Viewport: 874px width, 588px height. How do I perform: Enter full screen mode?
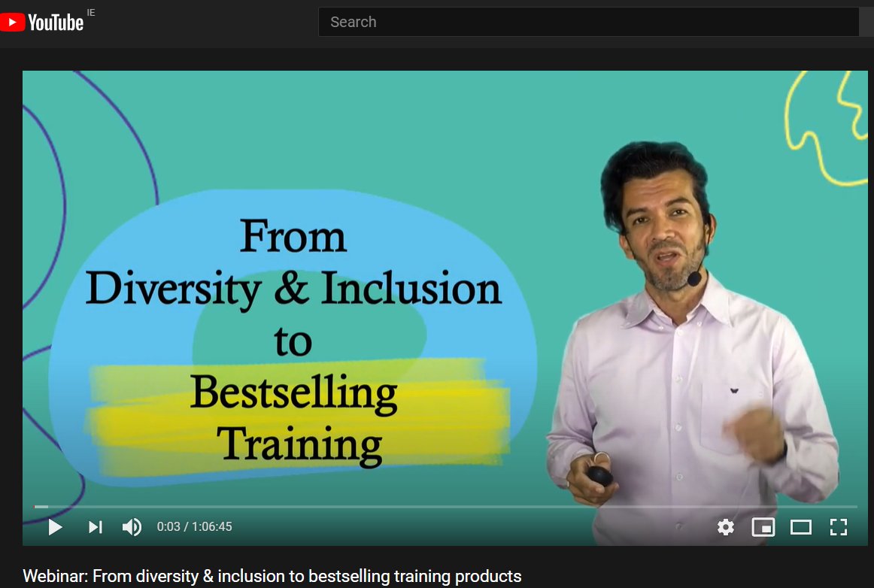pyautogui.click(x=839, y=526)
